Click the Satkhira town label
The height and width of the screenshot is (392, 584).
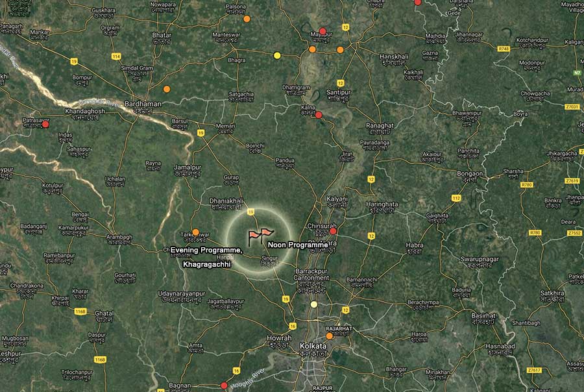(x=553, y=293)
